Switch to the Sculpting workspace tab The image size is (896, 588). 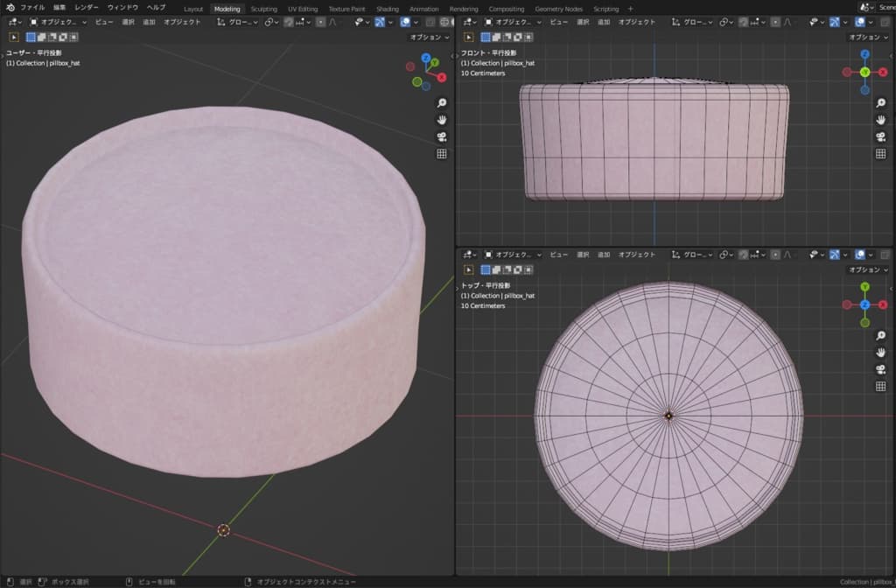[263, 9]
